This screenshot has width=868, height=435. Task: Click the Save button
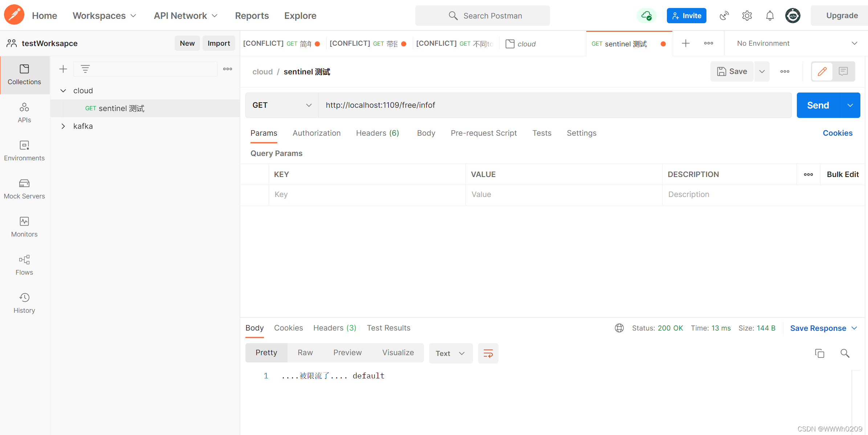coord(732,71)
